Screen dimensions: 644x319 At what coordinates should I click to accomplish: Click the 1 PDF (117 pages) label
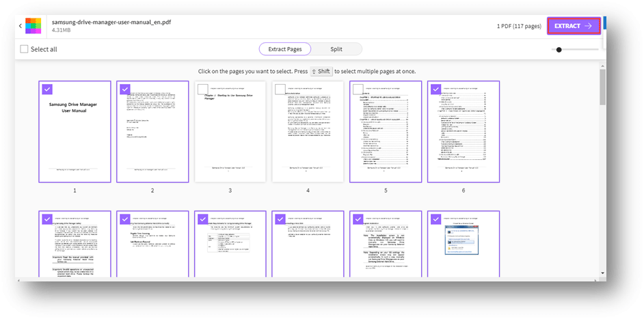[519, 26]
